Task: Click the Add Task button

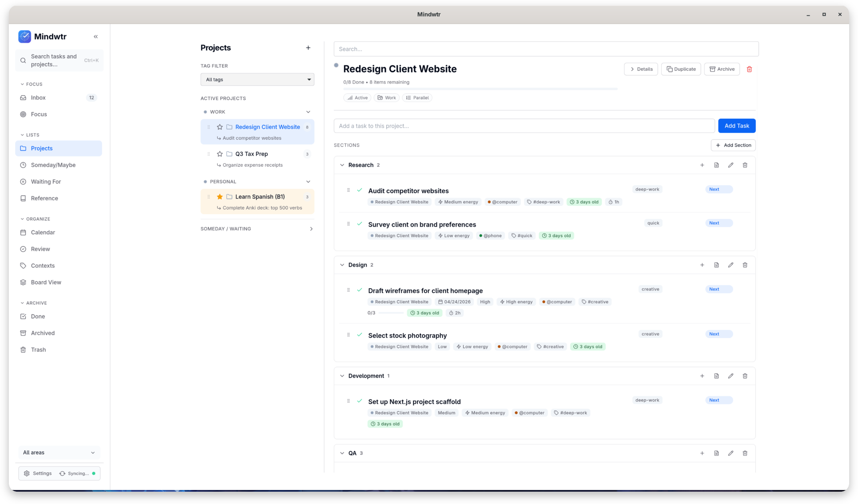Action: pos(736,126)
